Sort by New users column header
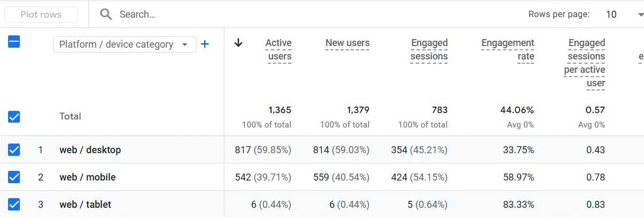Screen dimensions: 644x218 pos(347,43)
